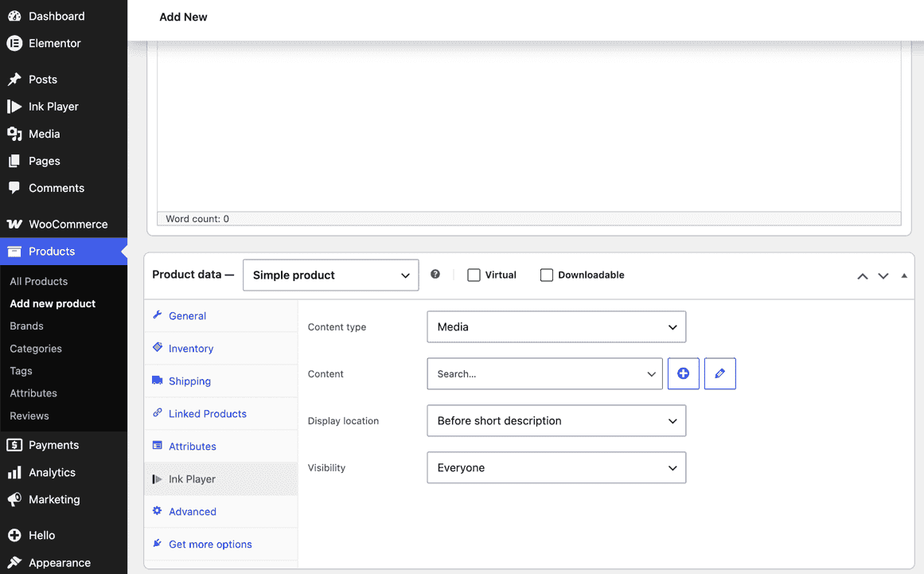924x574 pixels.
Task: Open Get more options tab
Action: pyautogui.click(x=221, y=544)
